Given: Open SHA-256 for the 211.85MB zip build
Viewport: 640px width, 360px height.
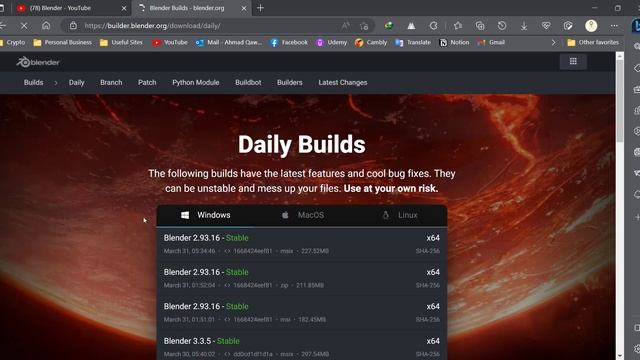Looking at the screenshot, I should pyautogui.click(x=428, y=285).
